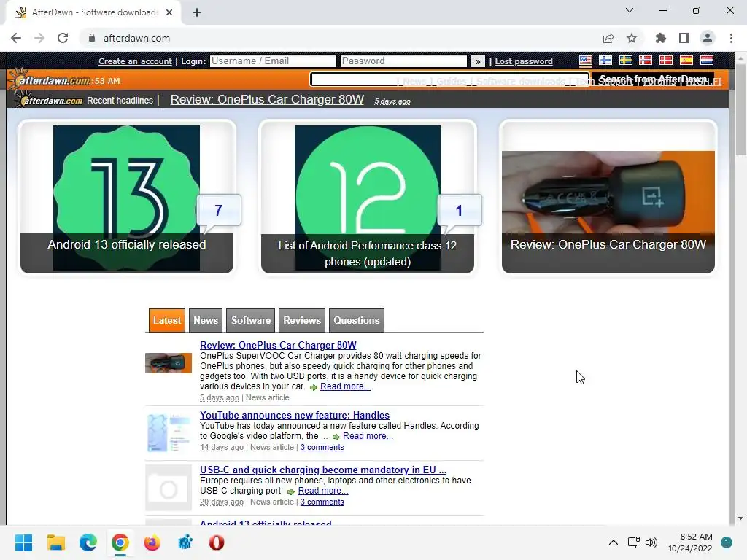
Task: Click the AfterDawn search box
Action: point(449,79)
